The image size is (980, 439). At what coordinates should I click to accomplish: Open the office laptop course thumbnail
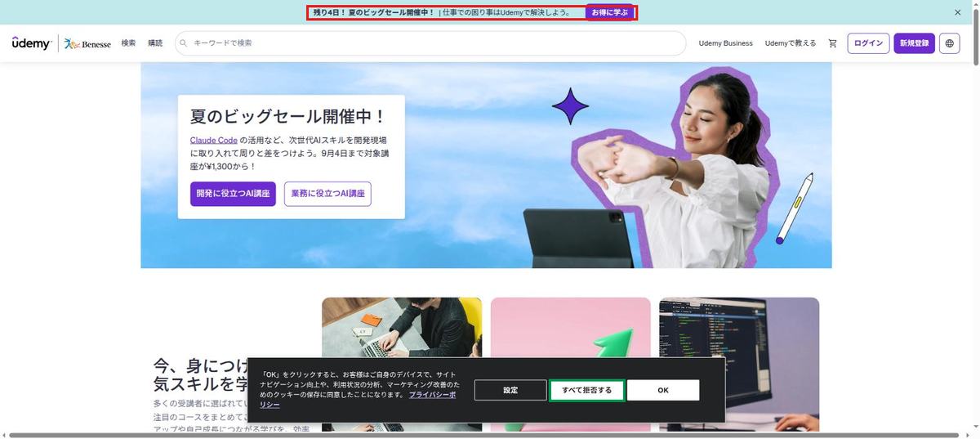(x=402, y=327)
